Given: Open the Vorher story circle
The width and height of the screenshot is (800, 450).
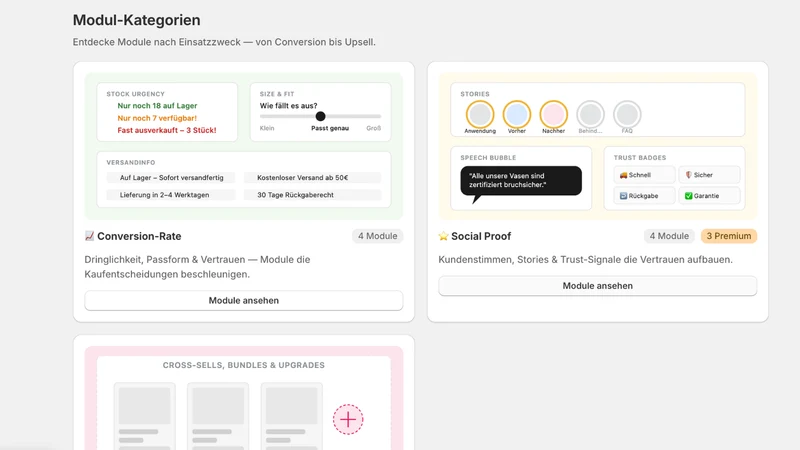Looking at the screenshot, I should tap(517, 114).
